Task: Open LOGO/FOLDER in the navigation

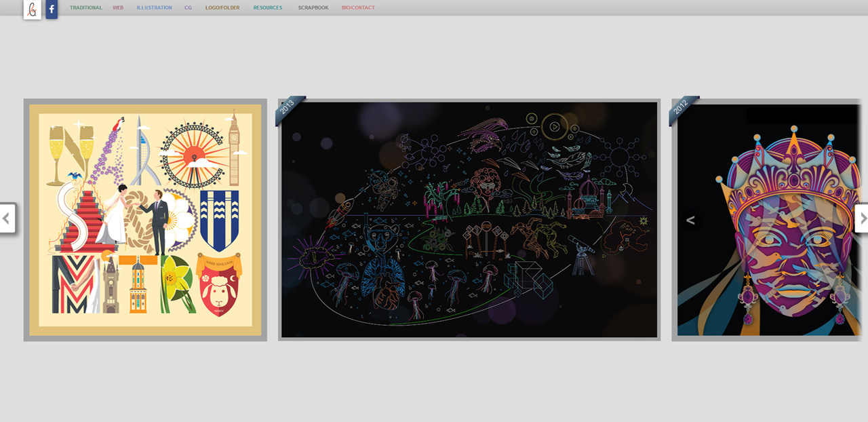Action: coord(222,8)
